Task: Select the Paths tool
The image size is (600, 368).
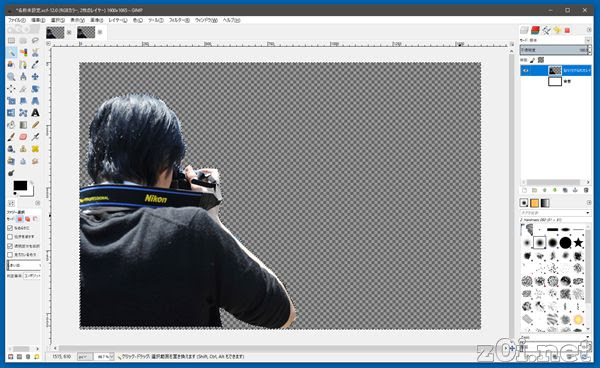Action: (23, 64)
